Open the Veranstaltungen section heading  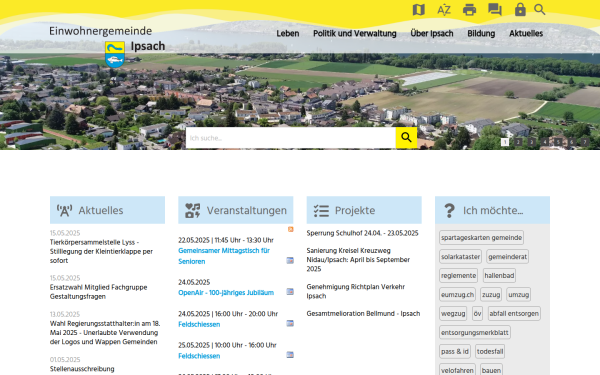coord(246,210)
